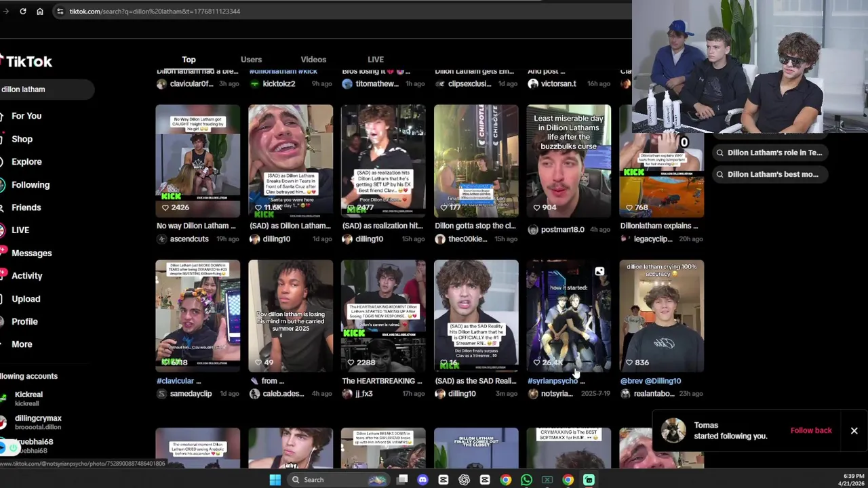Open the Kickreal followed account
The width and height of the screenshot is (868, 488).
[31, 399]
